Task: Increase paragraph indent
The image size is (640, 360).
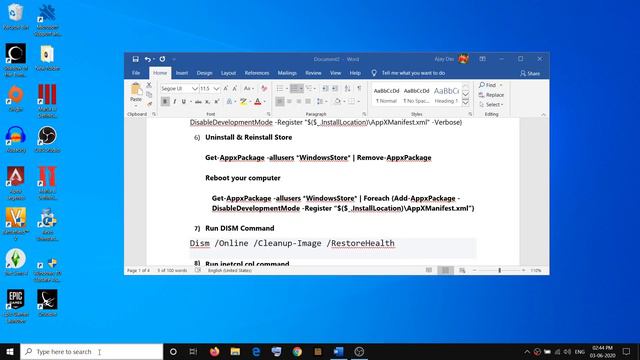Action: pyautogui.click(x=335, y=89)
